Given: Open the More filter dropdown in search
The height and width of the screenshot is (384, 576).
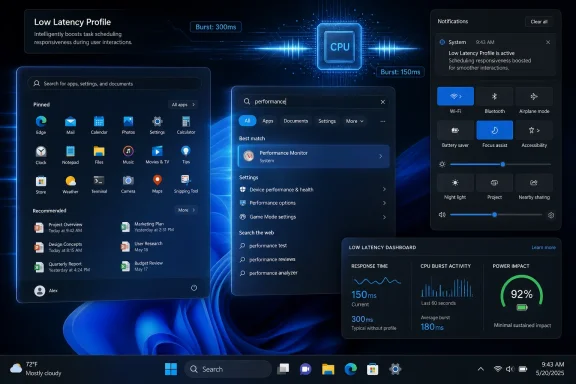Looking at the screenshot, I should [x=354, y=121].
